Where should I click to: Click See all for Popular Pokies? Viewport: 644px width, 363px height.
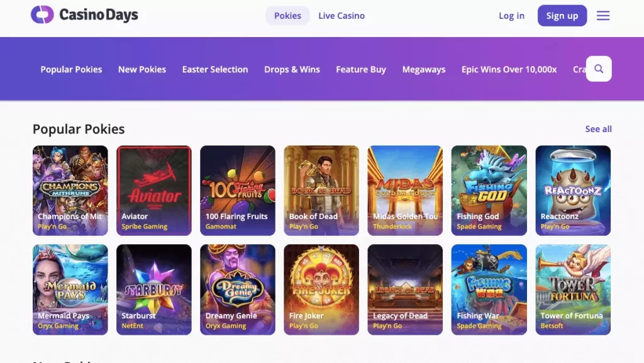pyautogui.click(x=598, y=129)
